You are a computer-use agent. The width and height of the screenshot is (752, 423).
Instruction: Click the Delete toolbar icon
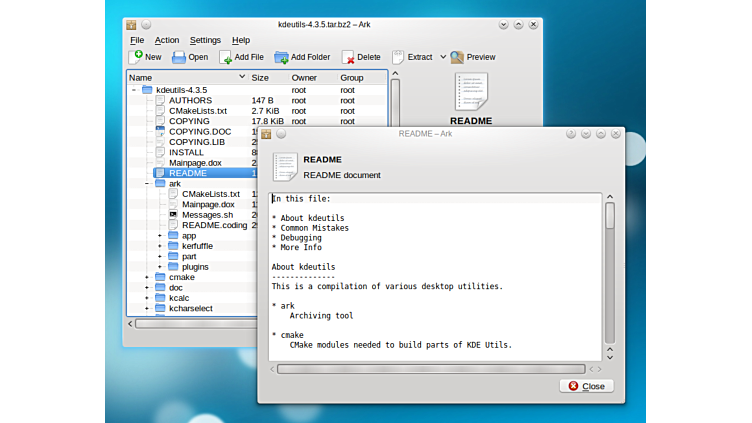pyautogui.click(x=348, y=57)
